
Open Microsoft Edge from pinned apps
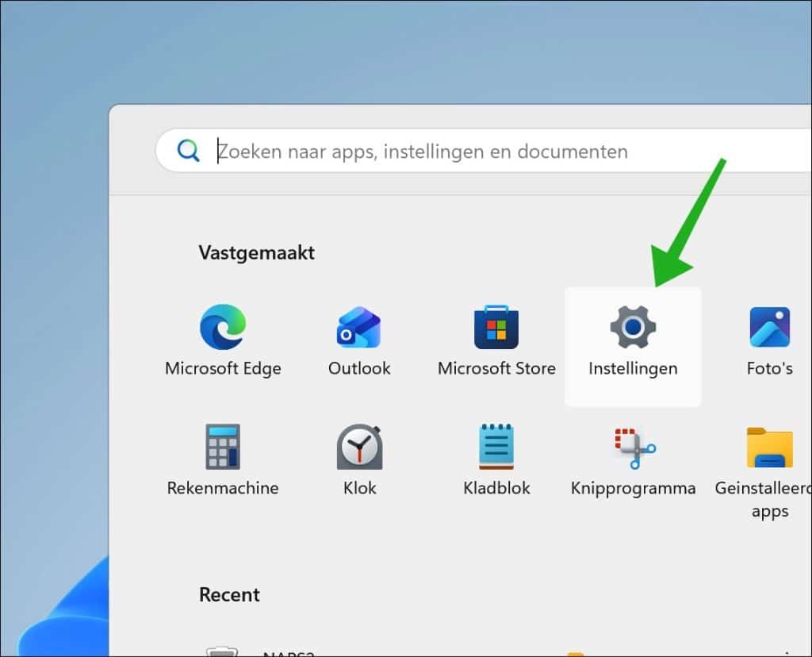[223, 340]
